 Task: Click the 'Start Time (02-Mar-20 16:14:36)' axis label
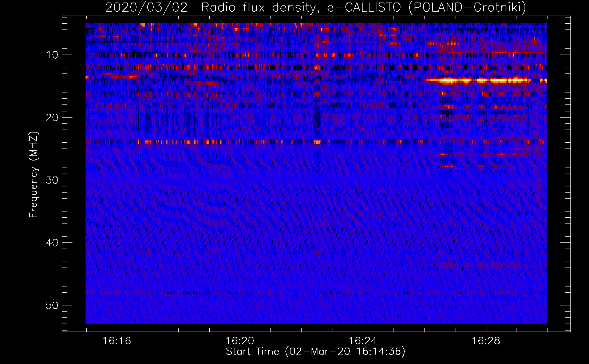316,352
